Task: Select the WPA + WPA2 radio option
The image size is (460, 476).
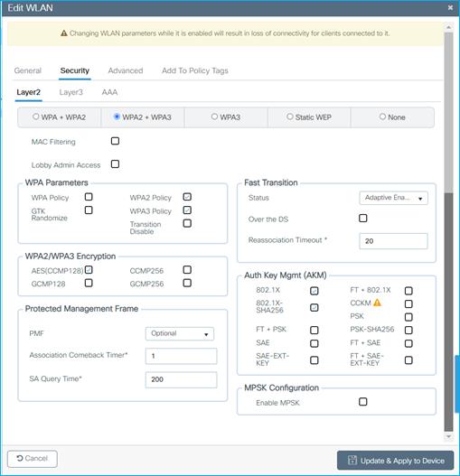Action: click(36, 117)
